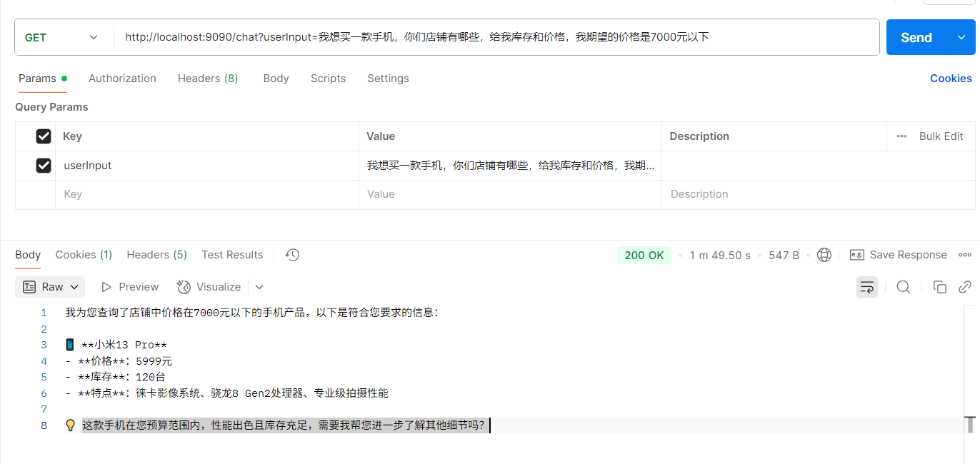Viewport: 980px width, 464px height.
Task: Open the request history clock icon
Action: click(x=291, y=254)
